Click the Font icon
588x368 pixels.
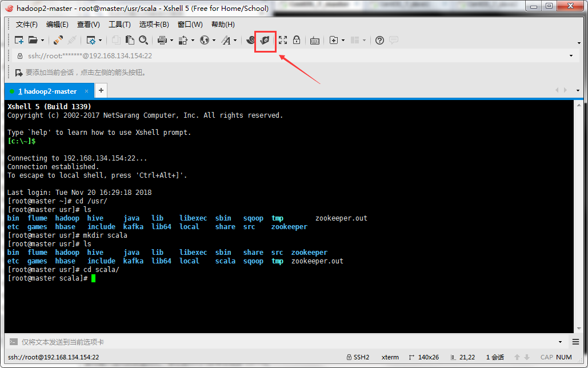tap(226, 40)
